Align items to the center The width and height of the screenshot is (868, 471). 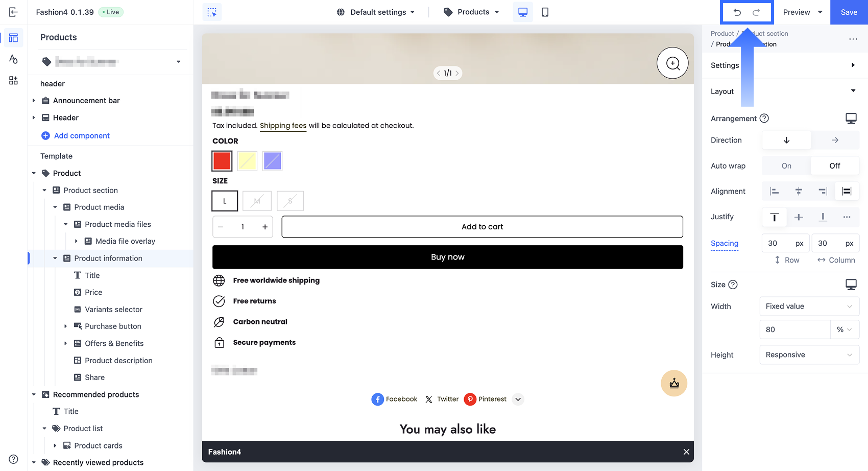pos(799,191)
